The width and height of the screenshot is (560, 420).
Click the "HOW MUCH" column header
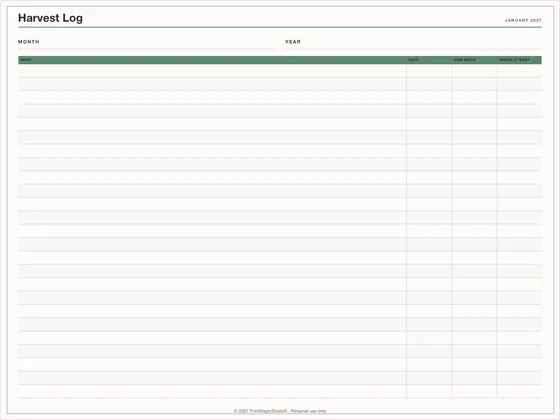(464, 60)
